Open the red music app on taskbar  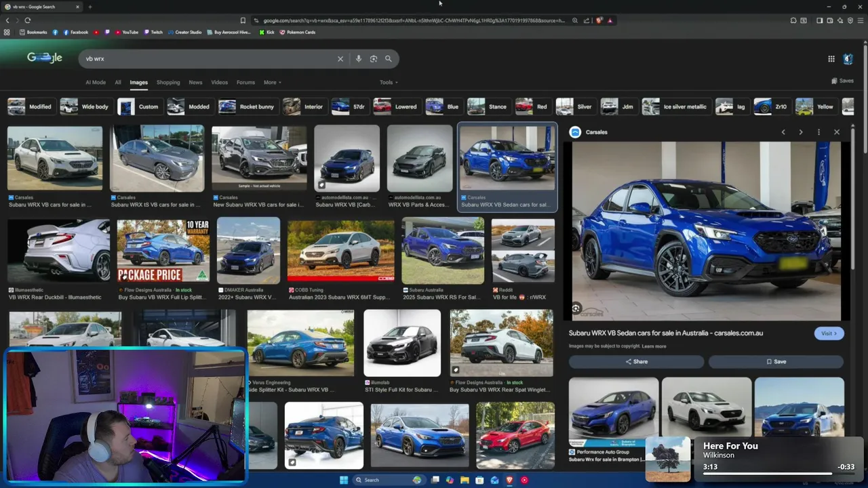[x=524, y=480]
